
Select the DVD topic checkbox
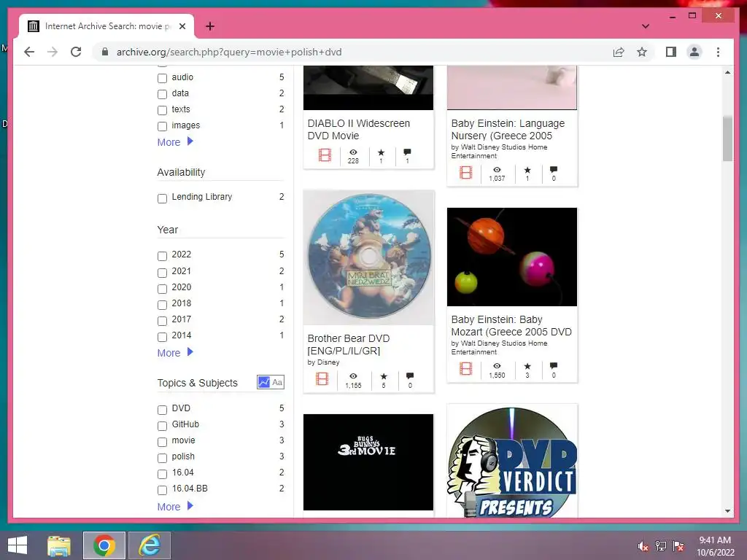click(x=163, y=410)
